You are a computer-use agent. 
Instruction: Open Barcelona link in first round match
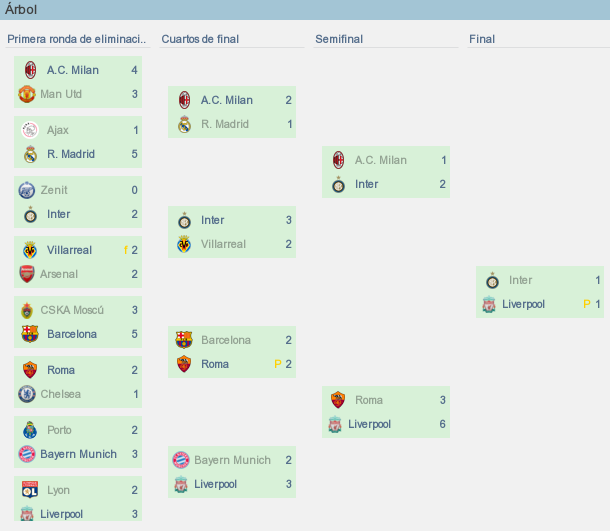[72, 334]
